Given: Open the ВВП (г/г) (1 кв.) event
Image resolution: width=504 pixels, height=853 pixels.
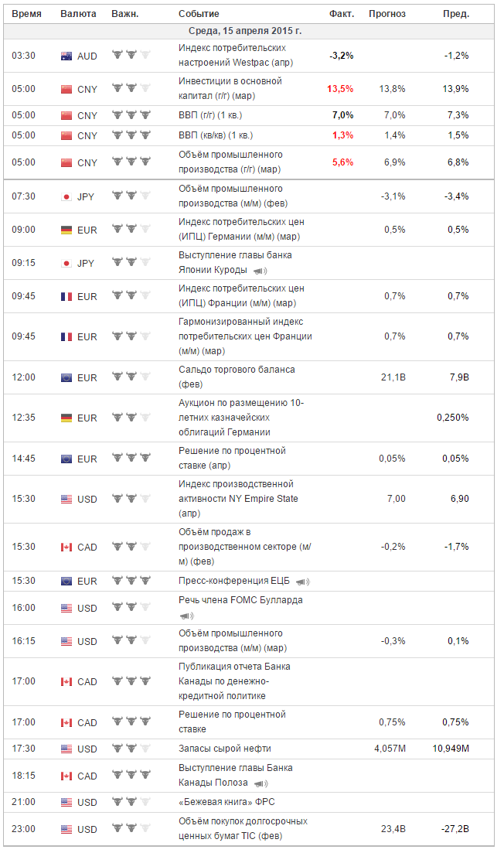Looking at the screenshot, I should click(x=210, y=115).
